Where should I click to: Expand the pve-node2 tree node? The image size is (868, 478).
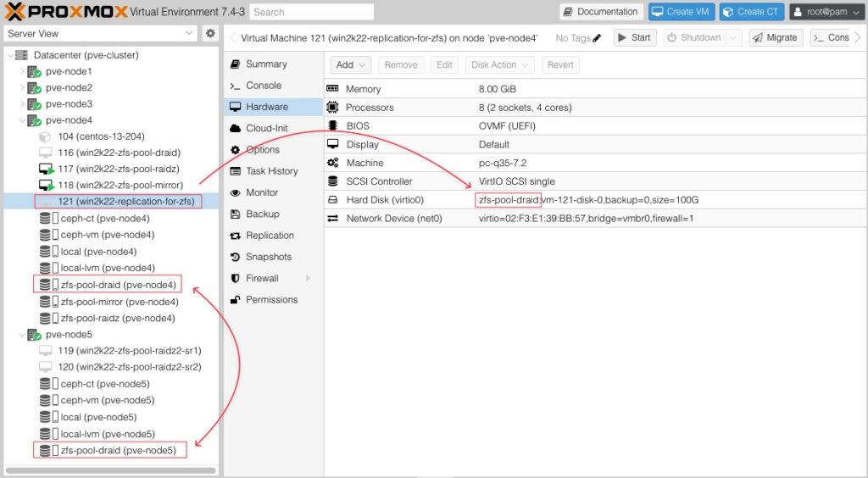(x=22, y=87)
